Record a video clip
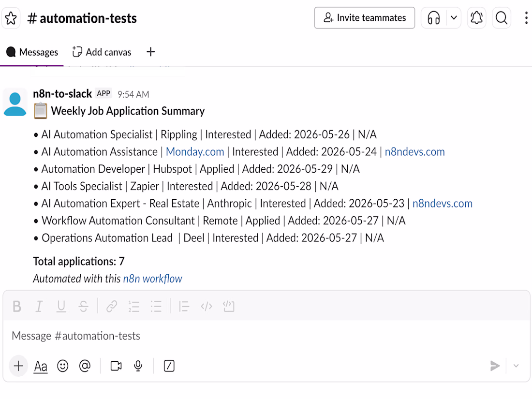The height and width of the screenshot is (399, 532). click(116, 366)
